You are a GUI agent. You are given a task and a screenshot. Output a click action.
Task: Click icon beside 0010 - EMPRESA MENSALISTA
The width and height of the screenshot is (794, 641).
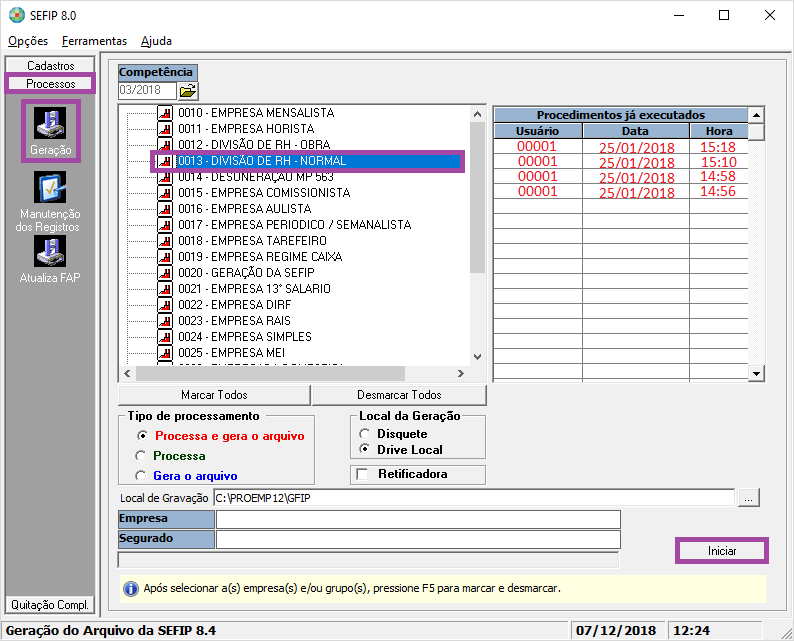click(165, 112)
